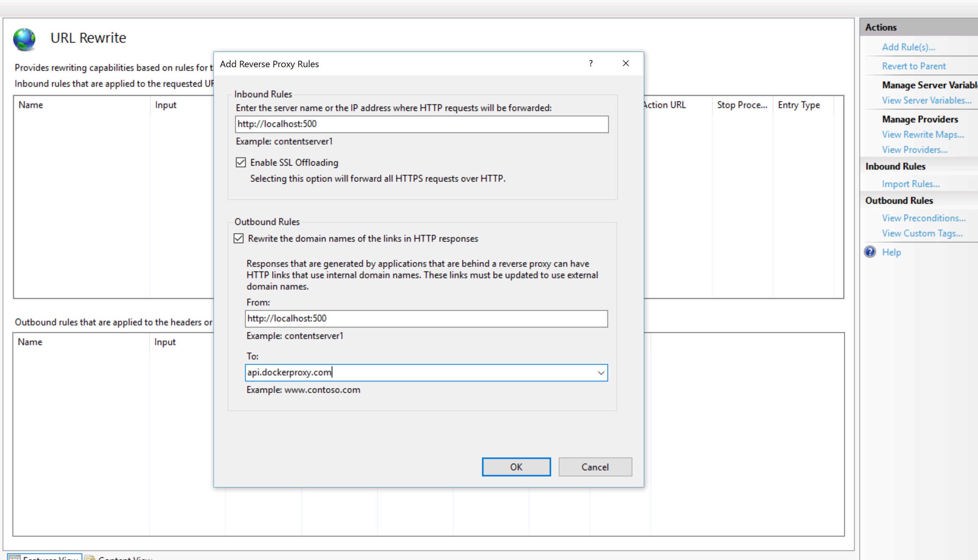Expand the To field dropdown arrow
The width and height of the screenshot is (978, 560).
(x=601, y=373)
